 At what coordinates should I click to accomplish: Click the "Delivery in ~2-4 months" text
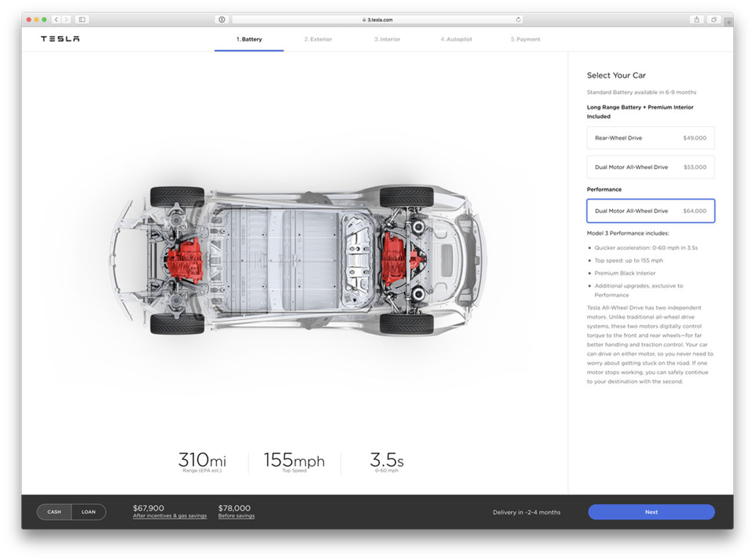click(x=527, y=512)
